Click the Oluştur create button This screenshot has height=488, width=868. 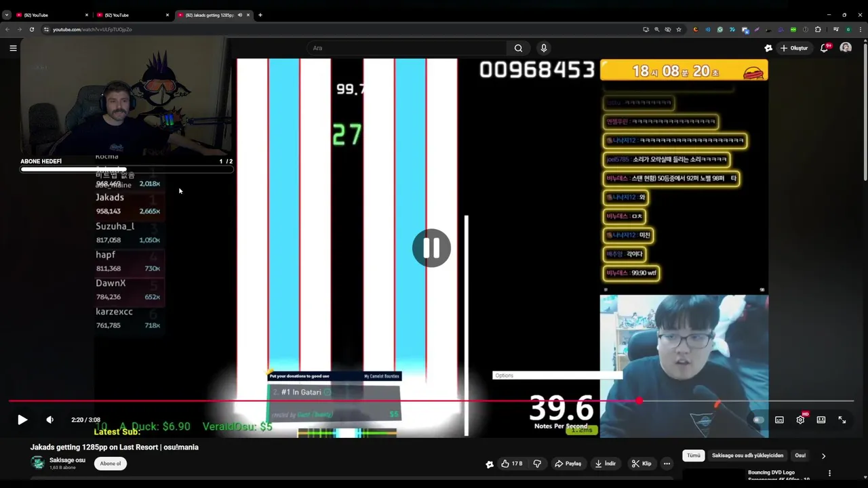coord(794,48)
